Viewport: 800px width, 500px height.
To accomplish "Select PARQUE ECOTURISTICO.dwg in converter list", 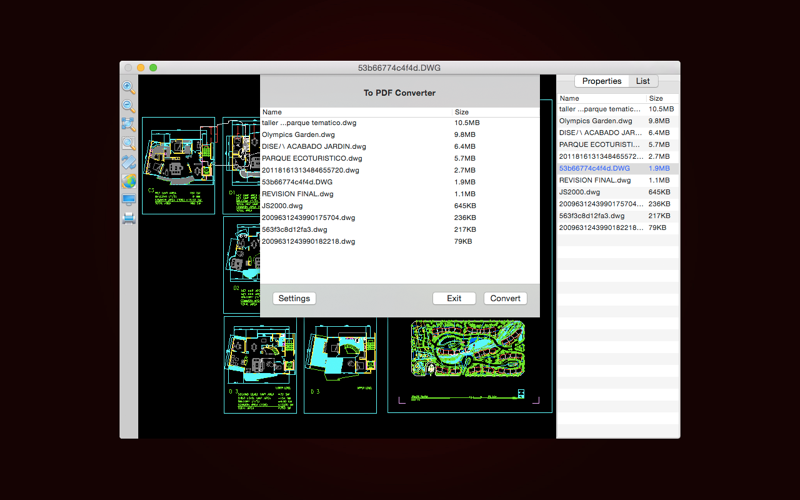I will (400, 158).
